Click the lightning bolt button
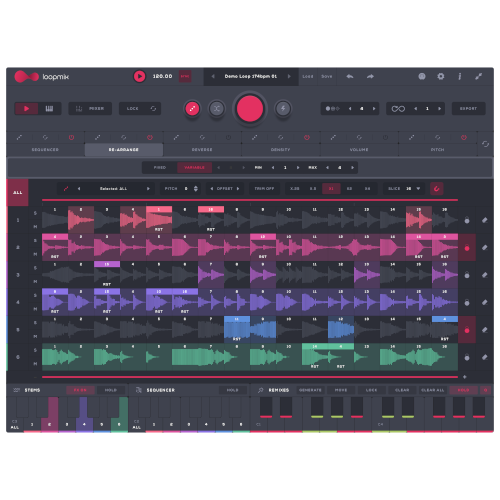This screenshot has height=500, width=500. pyautogui.click(x=283, y=108)
